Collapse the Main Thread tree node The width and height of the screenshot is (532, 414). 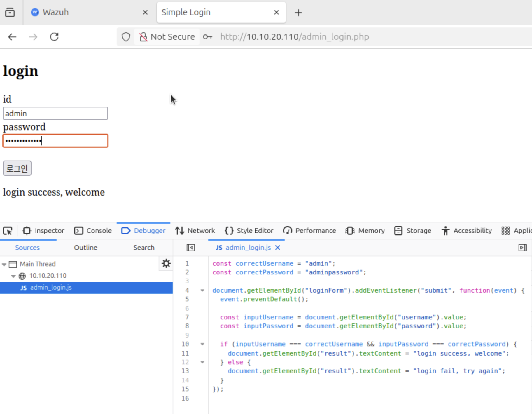(x=4, y=264)
